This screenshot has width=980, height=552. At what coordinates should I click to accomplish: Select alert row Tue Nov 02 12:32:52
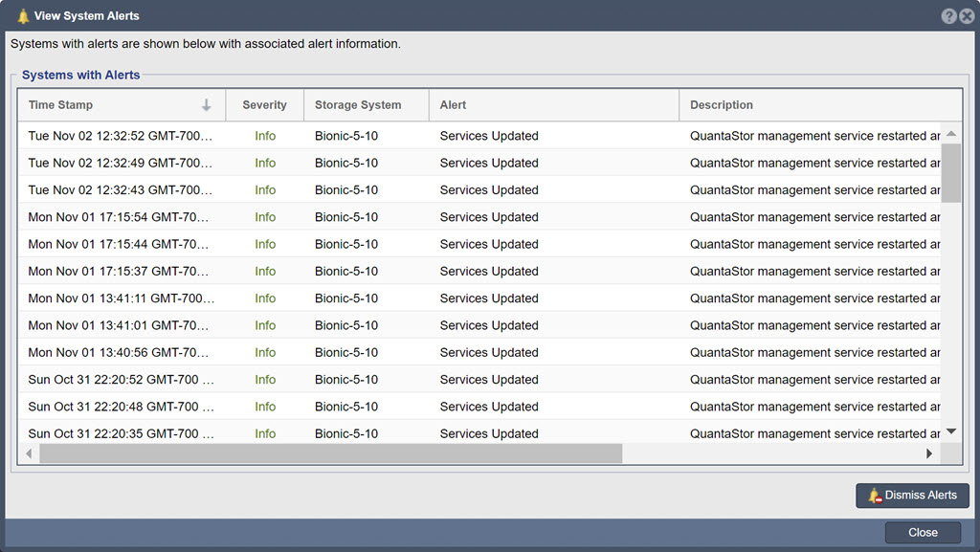click(x=479, y=136)
